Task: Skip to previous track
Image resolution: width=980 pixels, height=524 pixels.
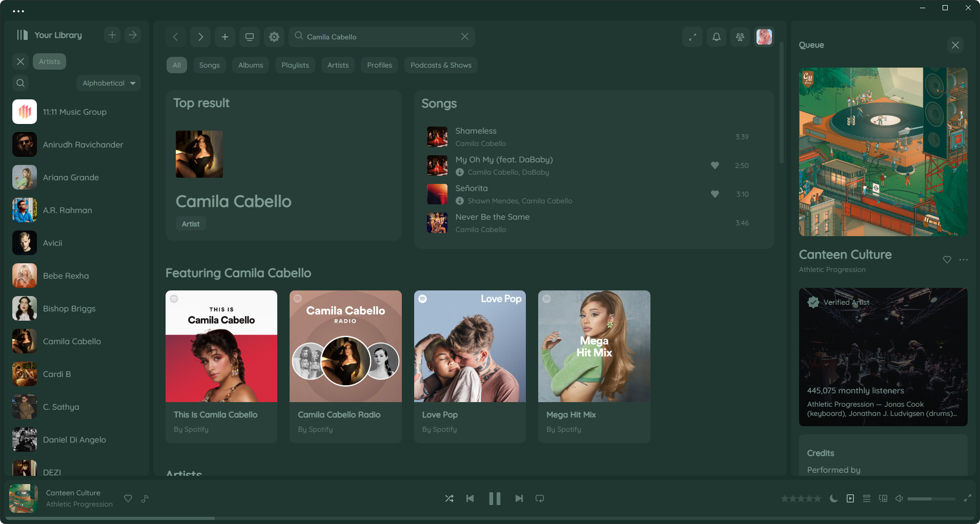Action: coord(470,498)
